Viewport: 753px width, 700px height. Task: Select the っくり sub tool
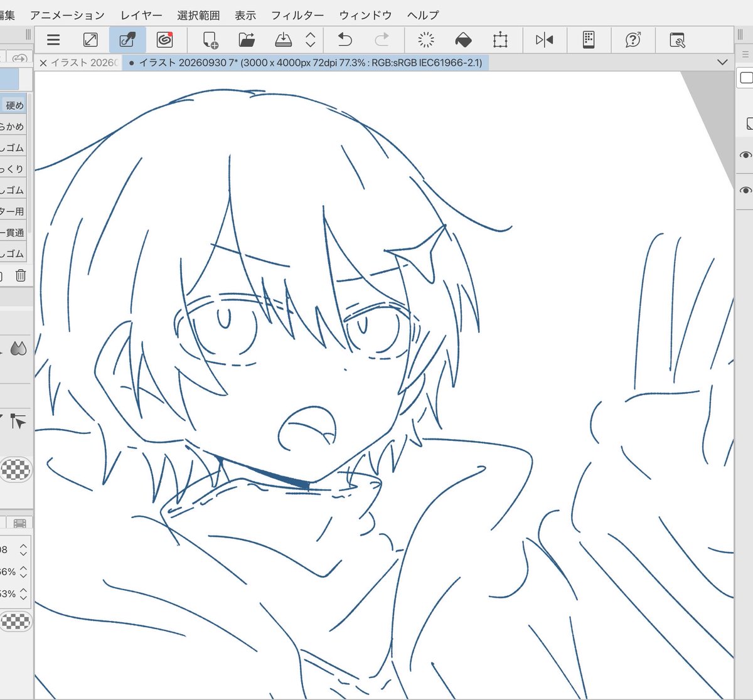coord(13,169)
